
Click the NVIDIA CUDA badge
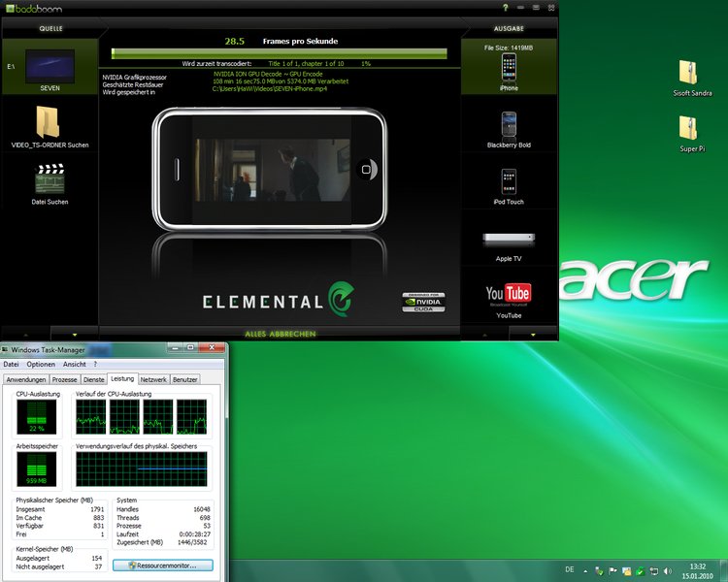coord(423,302)
